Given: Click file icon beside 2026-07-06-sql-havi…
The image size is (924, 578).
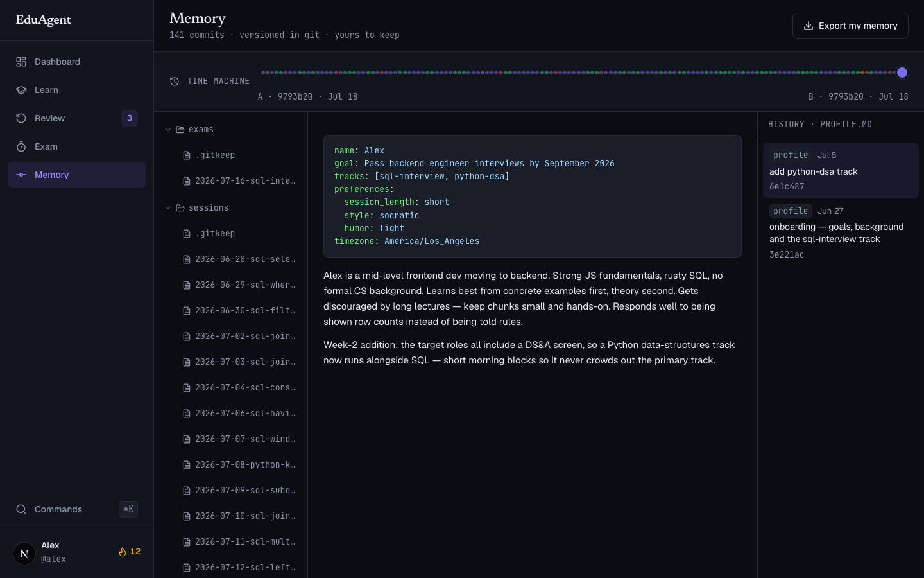Looking at the screenshot, I should [187, 414].
